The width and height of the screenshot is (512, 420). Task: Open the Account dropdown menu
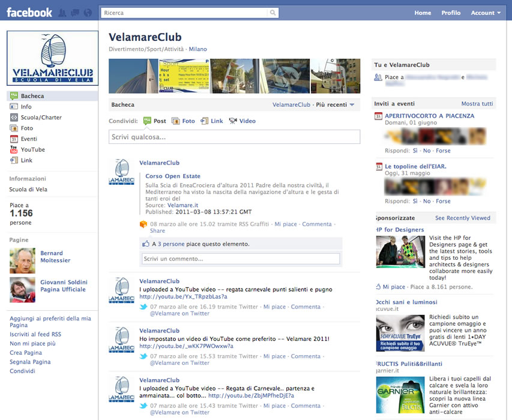(485, 13)
